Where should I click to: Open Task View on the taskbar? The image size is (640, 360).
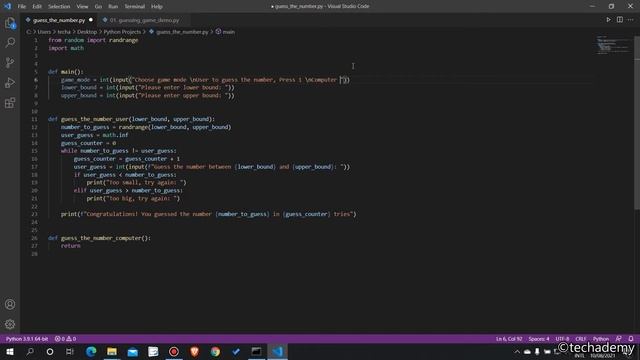(70, 351)
